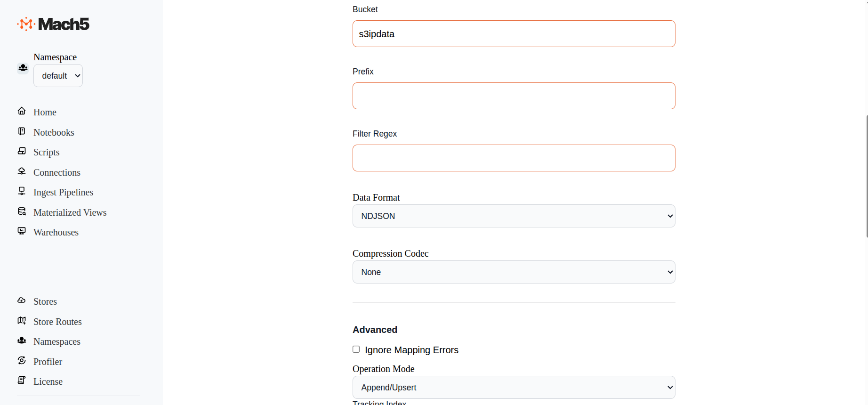Click the Profiler icon
The width and height of the screenshot is (868, 405).
tap(22, 361)
